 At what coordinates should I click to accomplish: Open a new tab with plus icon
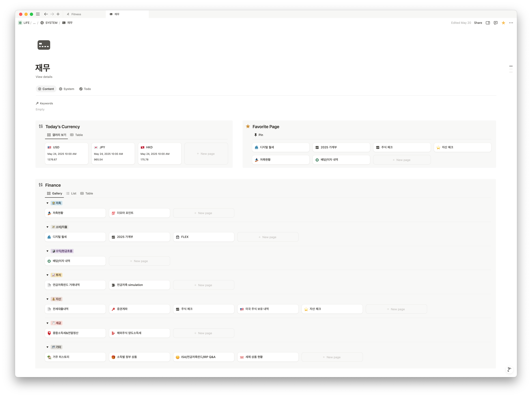tap(58, 14)
